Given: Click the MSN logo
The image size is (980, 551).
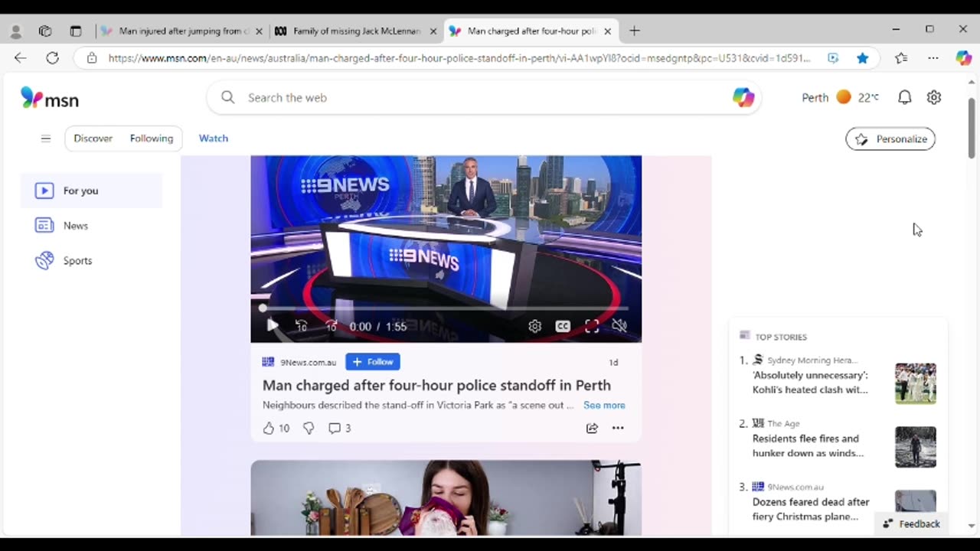Looking at the screenshot, I should pyautogui.click(x=50, y=98).
